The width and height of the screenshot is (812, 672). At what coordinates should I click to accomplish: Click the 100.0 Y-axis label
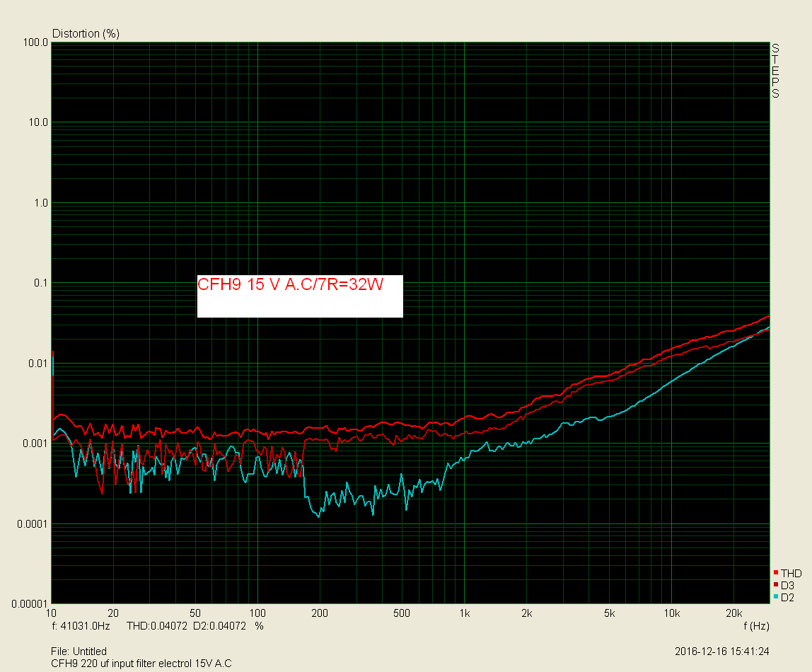(x=35, y=42)
